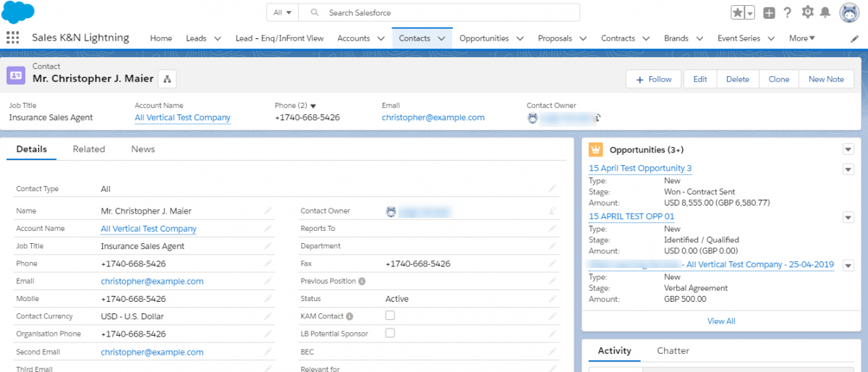The width and height of the screenshot is (868, 372).
Task: Change owner icon in the details Contact Owner row
Action: [x=552, y=211]
